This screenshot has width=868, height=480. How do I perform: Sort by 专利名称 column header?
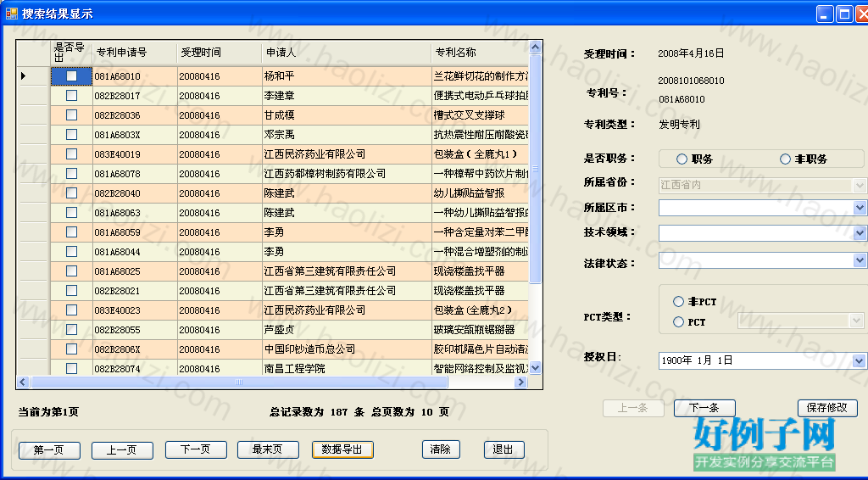pyautogui.click(x=480, y=53)
